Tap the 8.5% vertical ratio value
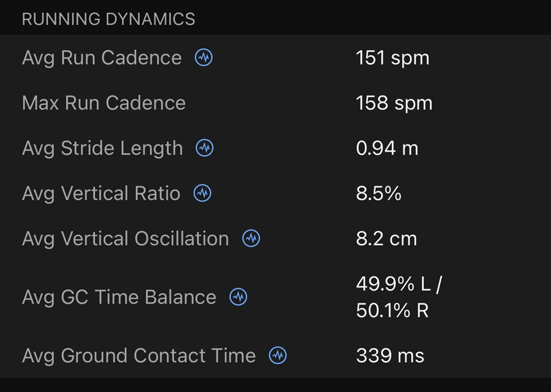The image size is (551, 392). [x=379, y=193]
